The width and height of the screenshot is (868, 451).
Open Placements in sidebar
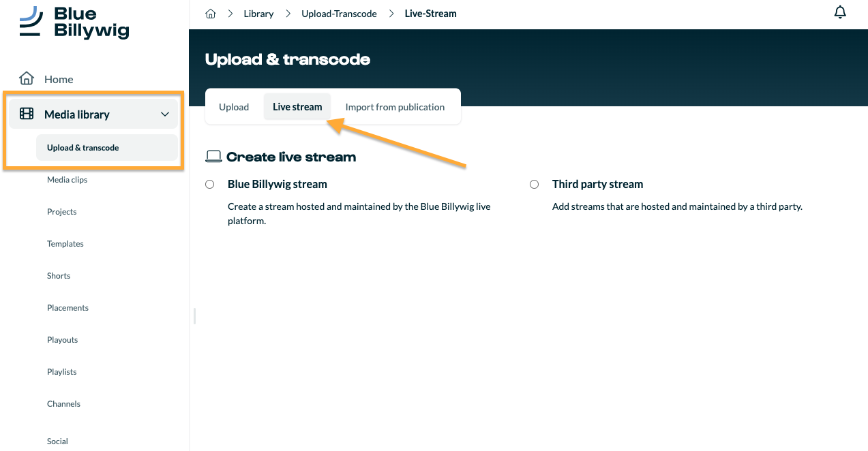(x=68, y=308)
